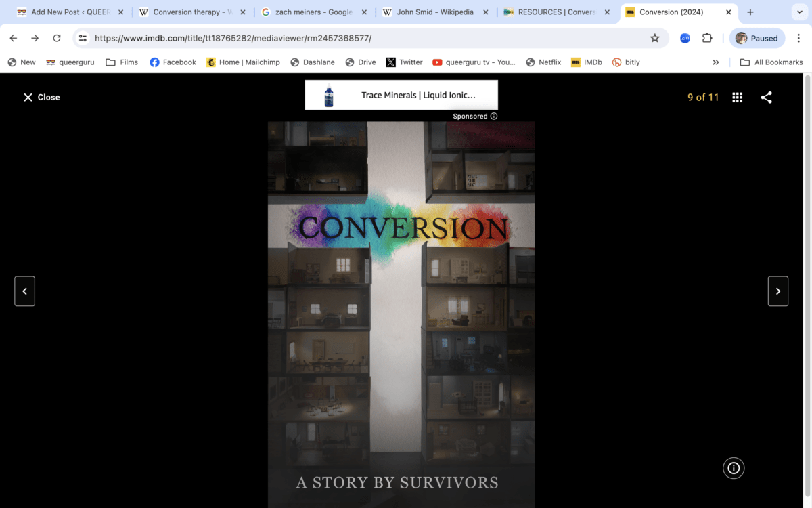Switch to RESOURCES Conversion tab

point(557,12)
